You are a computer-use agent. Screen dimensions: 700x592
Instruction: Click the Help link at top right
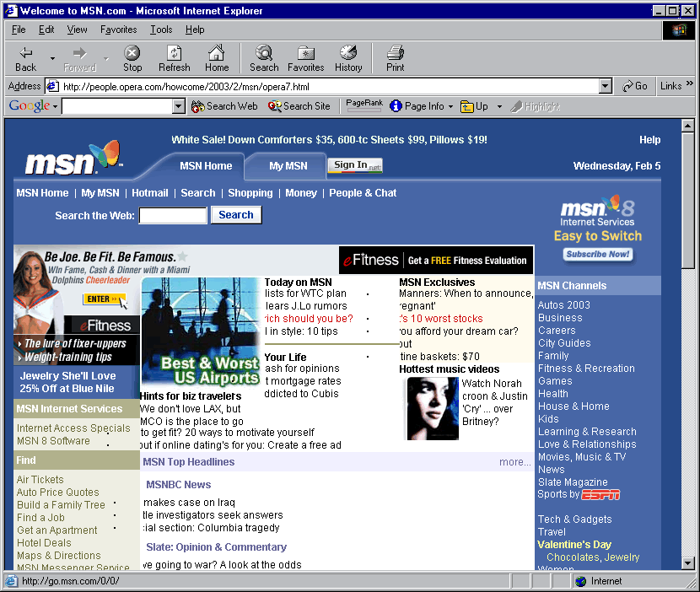coord(649,140)
